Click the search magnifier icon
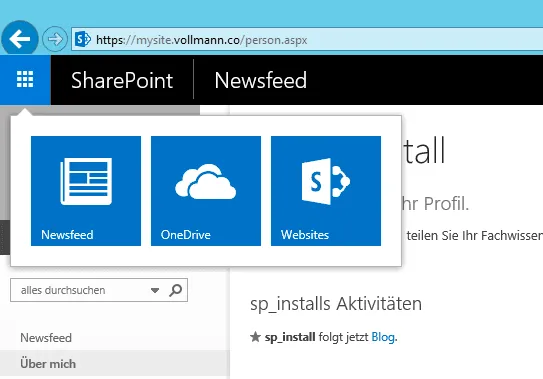Viewport: 543px width, 379px height. coord(176,290)
